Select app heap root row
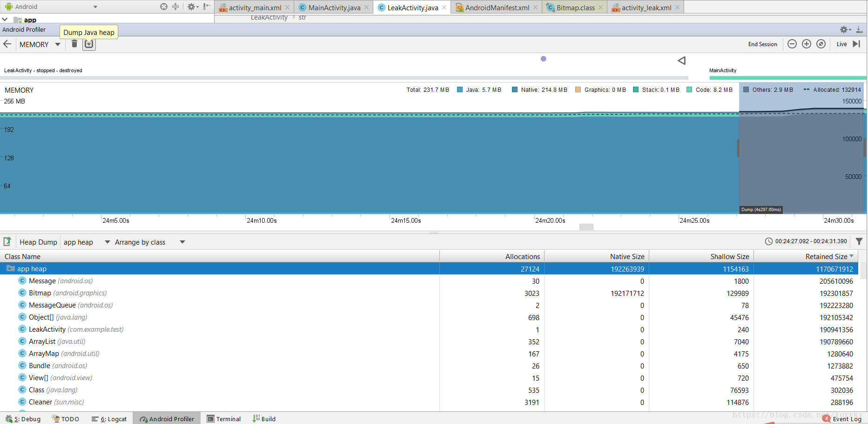This screenshot has height=424, width=868. (x=429, y=268)
